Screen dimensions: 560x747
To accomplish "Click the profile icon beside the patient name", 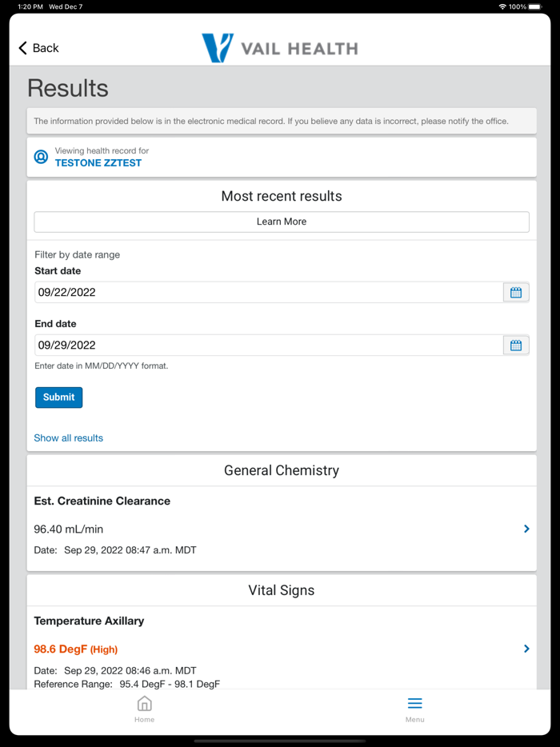I will tap(41, 157).
